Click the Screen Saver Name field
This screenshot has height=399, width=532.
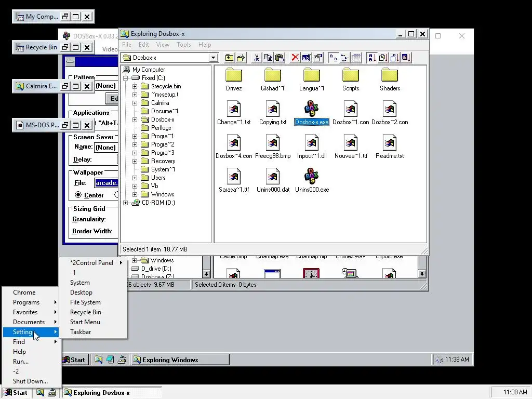click(105, 147)
